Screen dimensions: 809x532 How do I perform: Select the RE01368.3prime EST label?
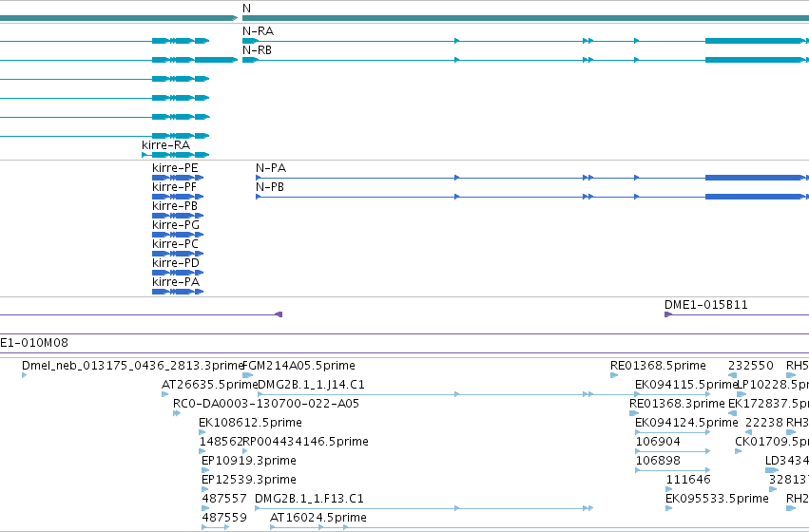tap(677, 404)
